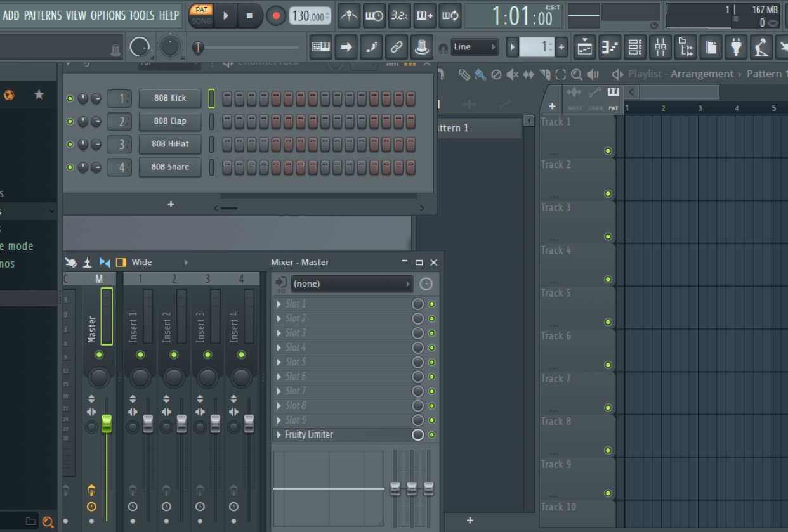Image resolution: width=788 pixels, height=532 pixels.
Task: Mute the 808 HiHat channel
Action: 70,145
